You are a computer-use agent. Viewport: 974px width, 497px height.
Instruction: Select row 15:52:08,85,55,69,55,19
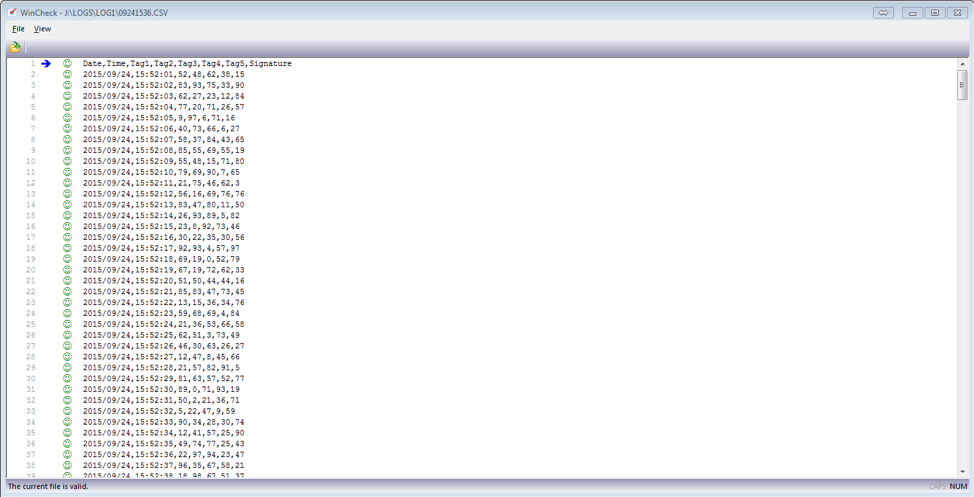(x=163, y=150)
